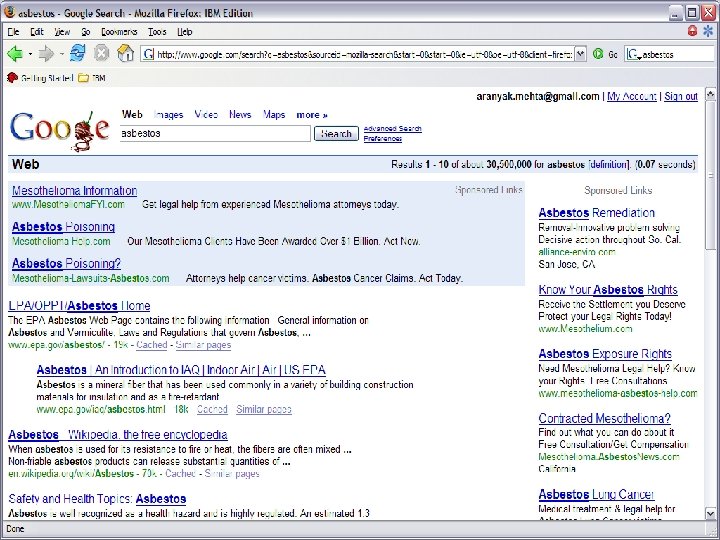Open the Asbestos Remediation ad
This screenshot has height=540, width=720.
tap(596, 213)
